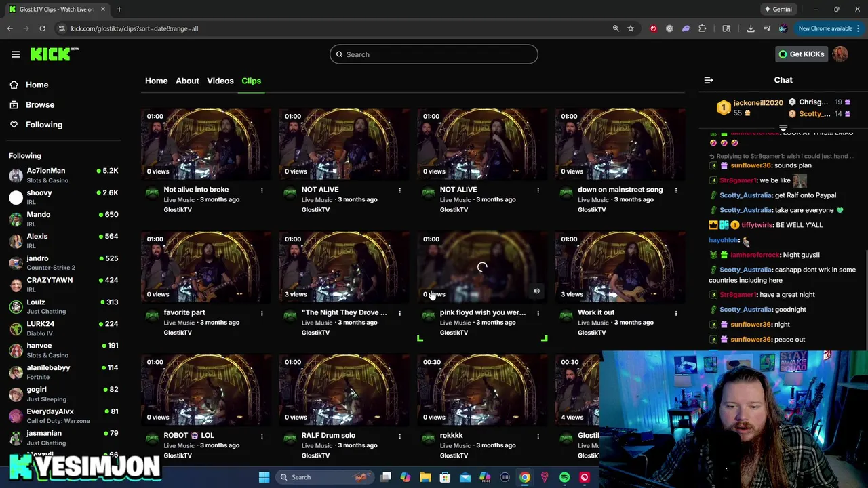Open options for The Night They Drove clip

click(x=399, y=313)
